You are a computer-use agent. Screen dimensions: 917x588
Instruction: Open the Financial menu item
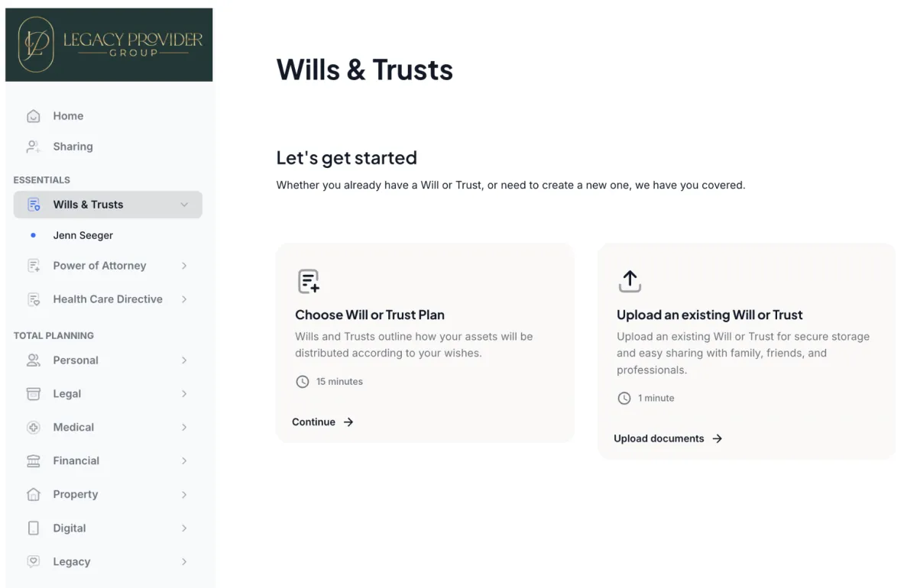click(76, 461)
